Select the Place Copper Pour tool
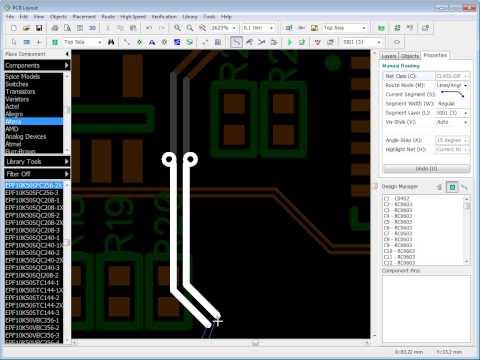 click(x=177, y=42)
